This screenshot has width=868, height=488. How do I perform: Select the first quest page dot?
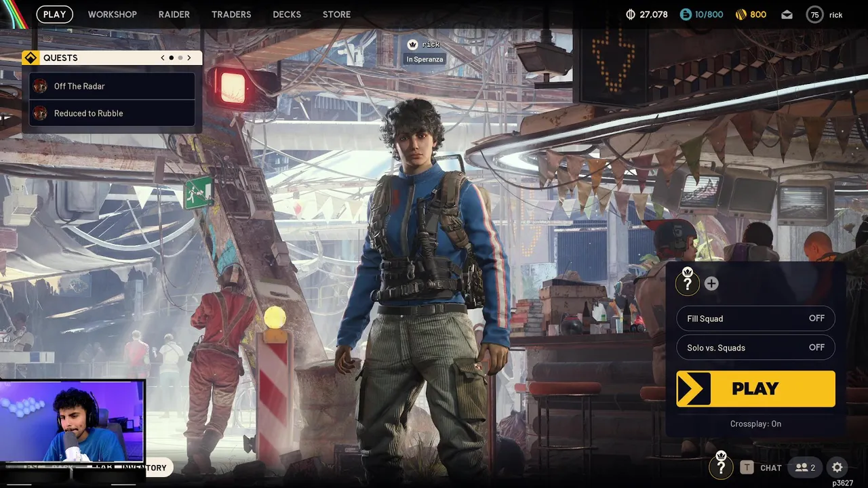point(171,58)
